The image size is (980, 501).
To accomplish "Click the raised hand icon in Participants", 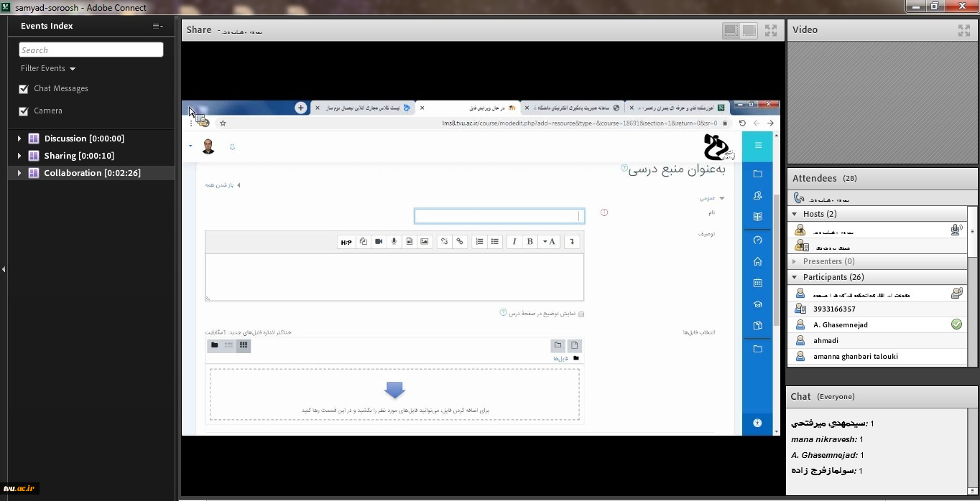I will (956, 293).
